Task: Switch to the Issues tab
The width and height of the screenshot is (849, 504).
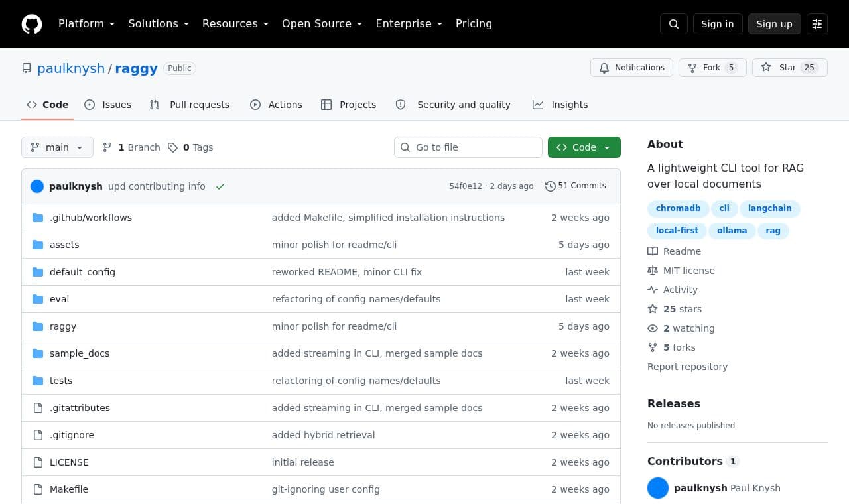Action: click(107, 105)
